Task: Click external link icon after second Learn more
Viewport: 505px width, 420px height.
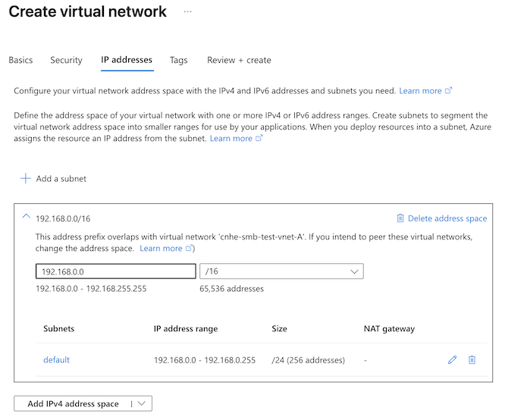Action: pyautogui.click(x=259, y=138)
